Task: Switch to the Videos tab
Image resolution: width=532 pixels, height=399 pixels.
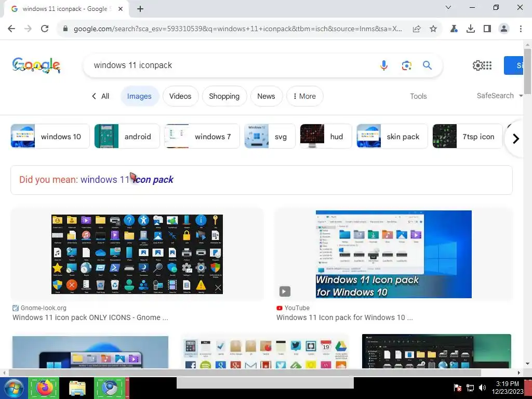Action: 180,96
